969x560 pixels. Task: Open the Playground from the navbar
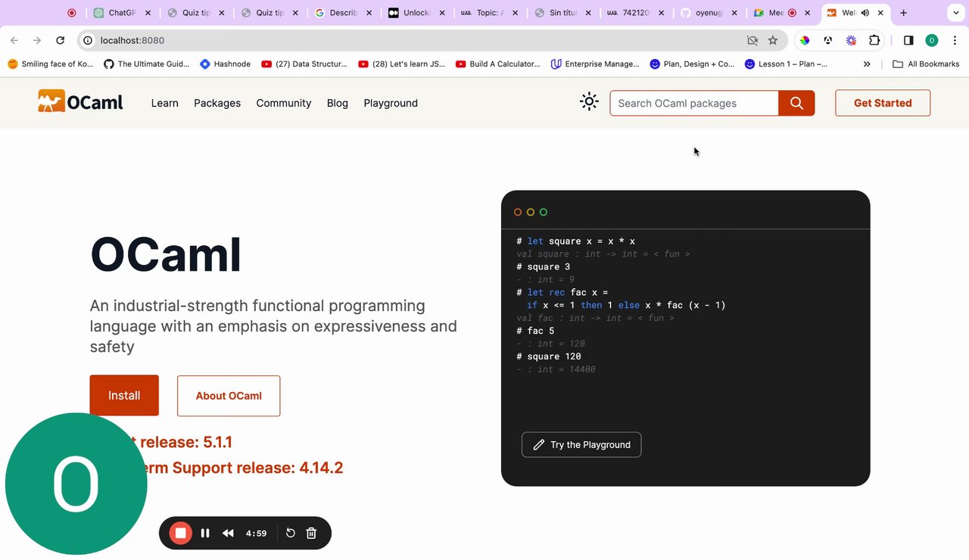[391, 103]
